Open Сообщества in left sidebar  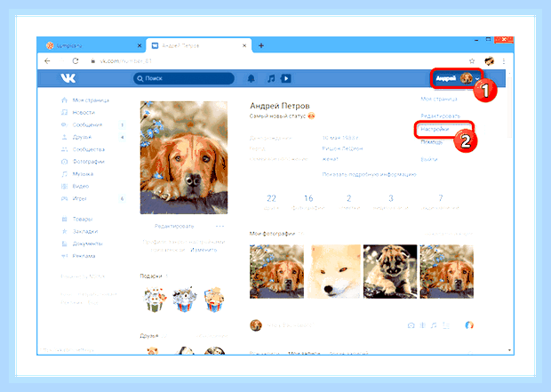(89, 149)
